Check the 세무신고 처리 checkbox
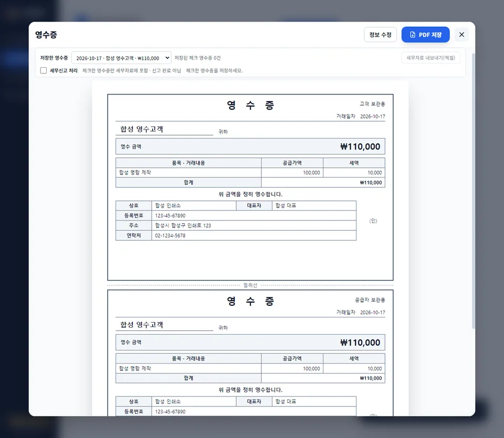The height and width of the screenshot is (438, 504). (x=44, y=71)
